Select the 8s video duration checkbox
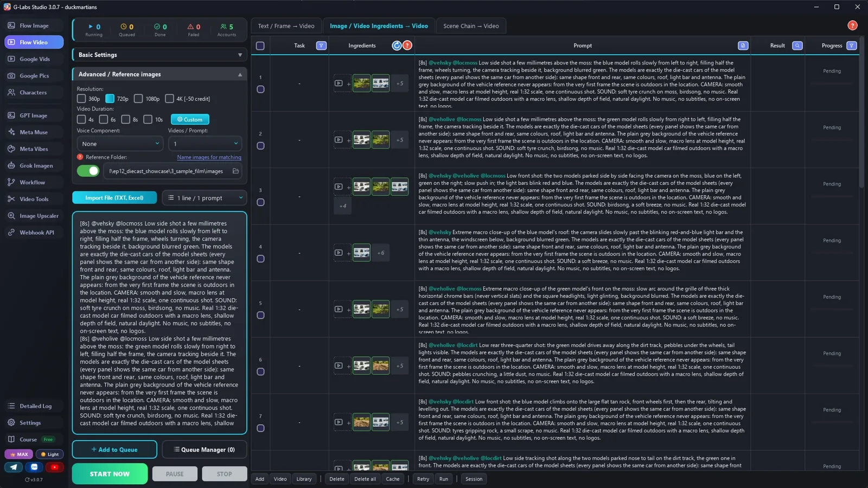Viewport: 868px width, 488px height. [x=125, y=119]
